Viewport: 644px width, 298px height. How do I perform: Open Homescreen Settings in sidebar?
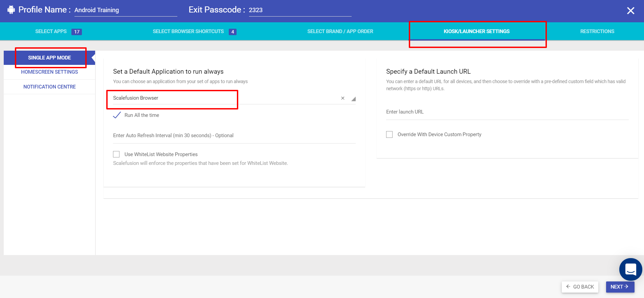[49, 72]
